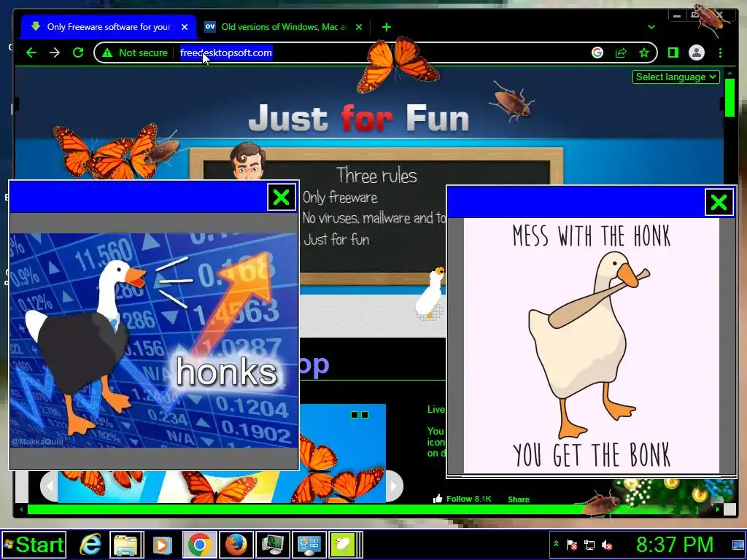This screenshot has height=560, width=747.
Task: Go back using the browser back arrow
Action: click(x=31, y=52)
